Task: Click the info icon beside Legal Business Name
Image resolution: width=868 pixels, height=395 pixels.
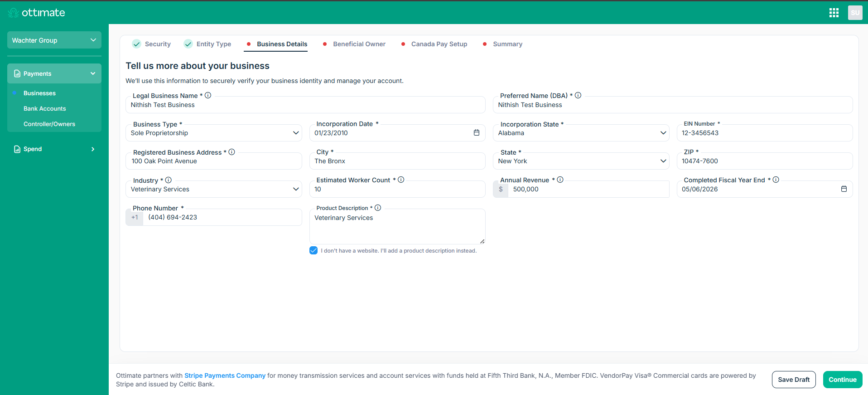Action: 208,95
